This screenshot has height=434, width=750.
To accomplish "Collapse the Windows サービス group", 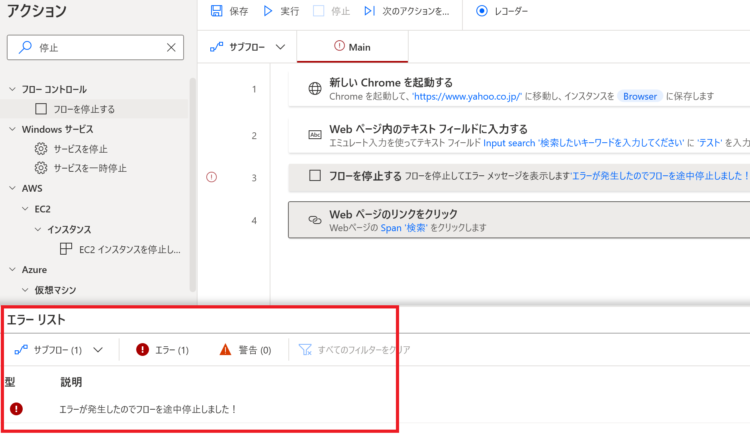I will tap(12, 129).
